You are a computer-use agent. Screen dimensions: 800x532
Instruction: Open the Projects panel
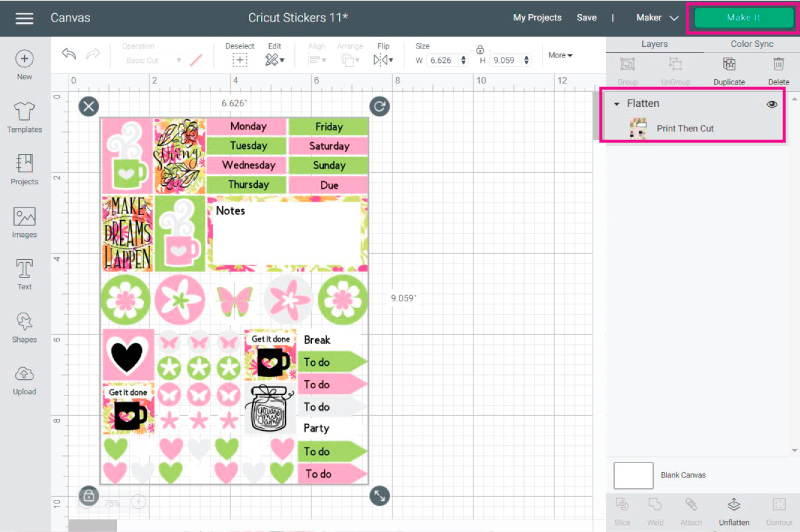click(x=24, y=169)
